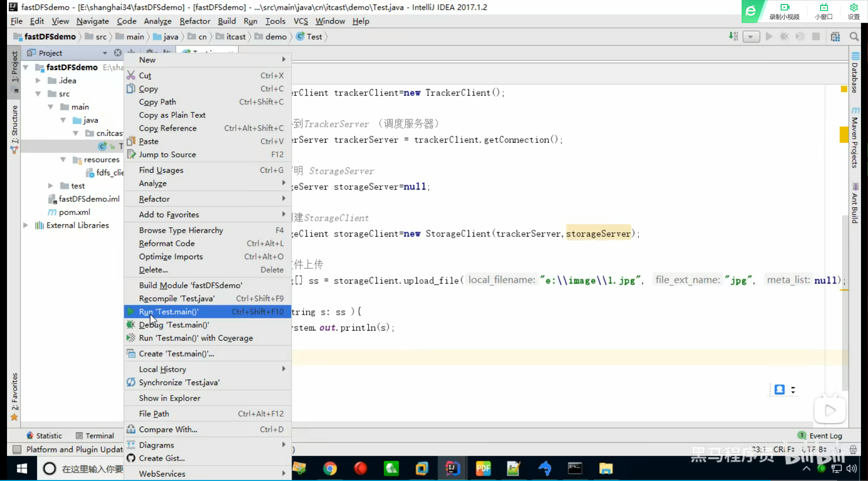868x481 pixels.
Task: Click the Compare With icon
Action: pyautogui.click(x=131, y=430)
